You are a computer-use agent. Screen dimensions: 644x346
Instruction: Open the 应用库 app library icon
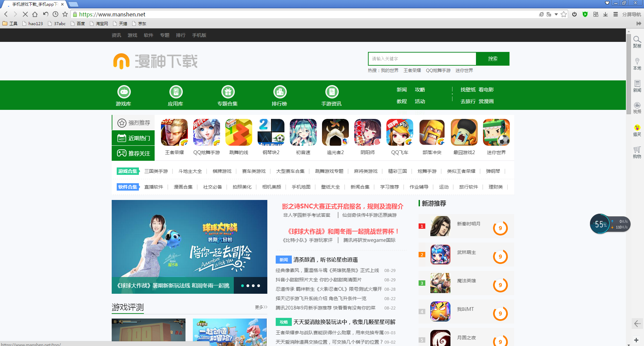click(x=176, y=92)
